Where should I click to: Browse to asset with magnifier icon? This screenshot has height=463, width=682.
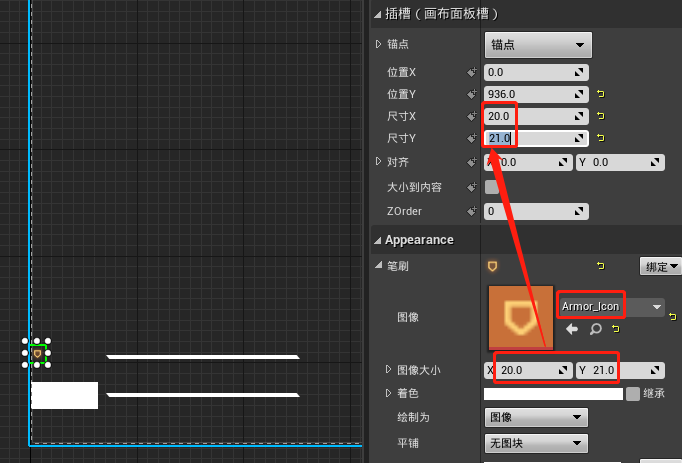[595, 329]
